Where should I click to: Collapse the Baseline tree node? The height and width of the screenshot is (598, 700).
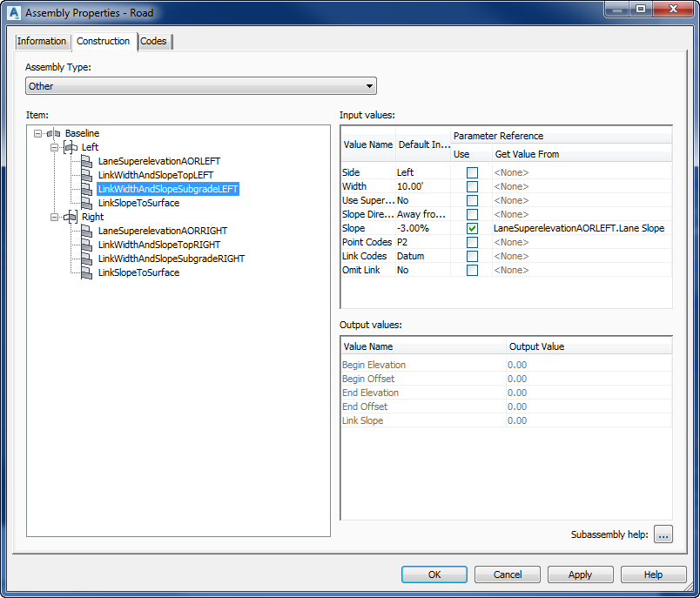(37, 133)
